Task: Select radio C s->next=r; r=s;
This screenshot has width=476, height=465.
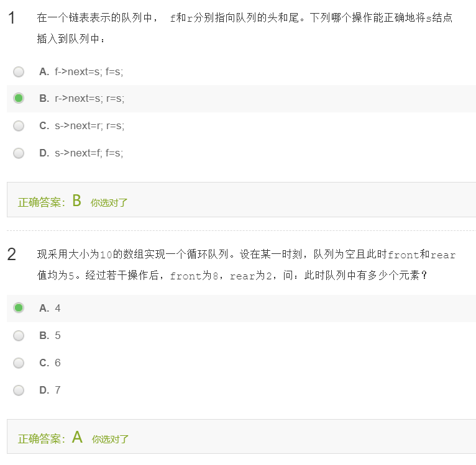Action: (x=19, y=125)
